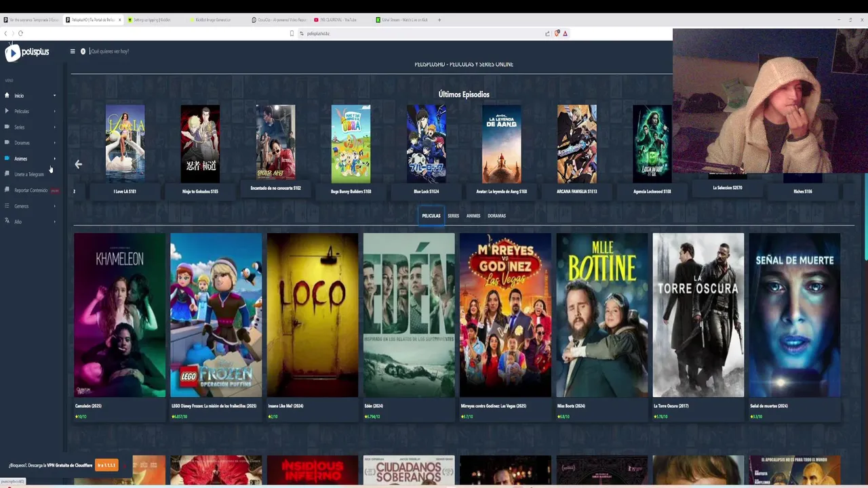Click the Series camera icon in sidebar
The height and width of the screenshot is (488, 868).
7,127
